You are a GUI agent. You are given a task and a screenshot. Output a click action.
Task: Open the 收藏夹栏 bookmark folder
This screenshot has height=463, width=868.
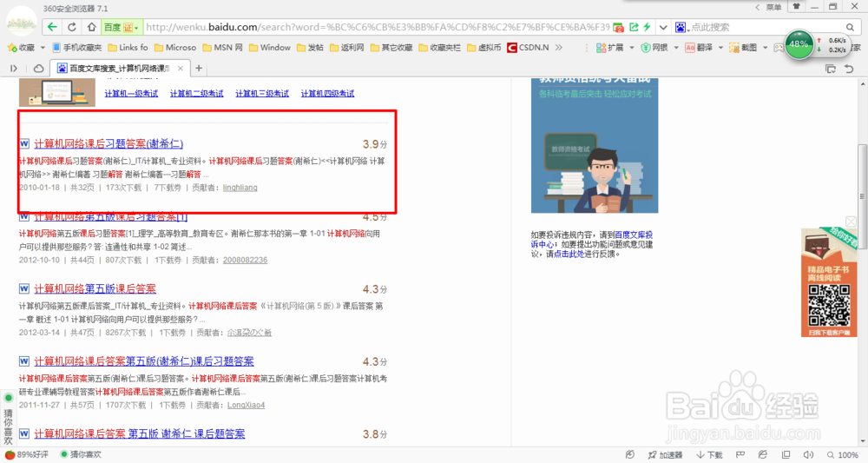click(x=439, y=48)
